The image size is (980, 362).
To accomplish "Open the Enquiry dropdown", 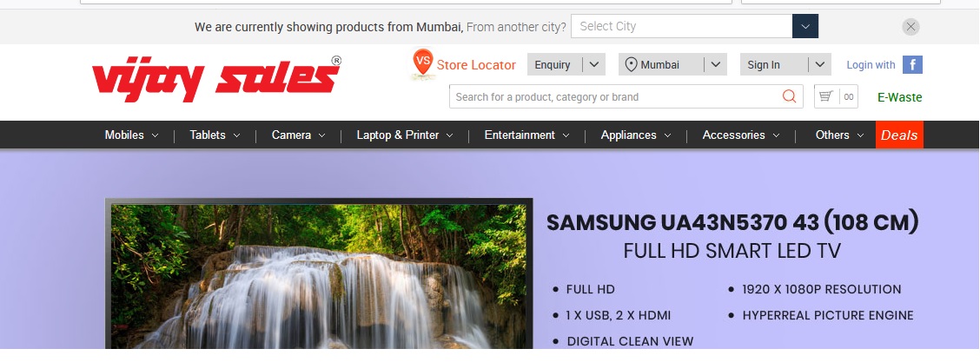I will click(x=566, y=64).
